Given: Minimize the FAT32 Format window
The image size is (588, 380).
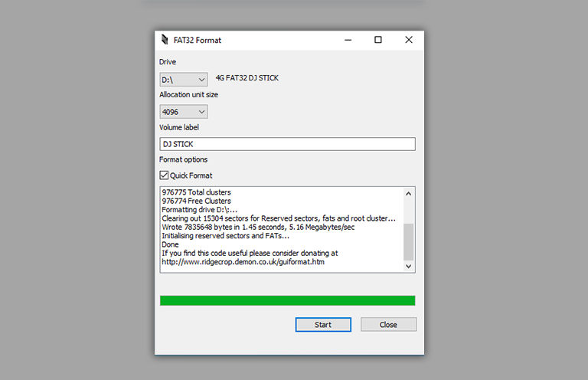Looking at the screenshot, I should tap(348, 40).
